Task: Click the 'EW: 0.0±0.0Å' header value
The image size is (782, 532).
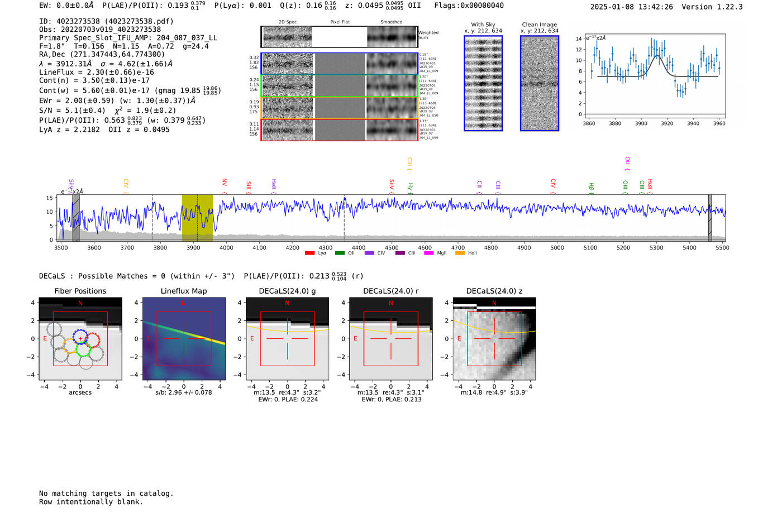Action: click(66, 6)
